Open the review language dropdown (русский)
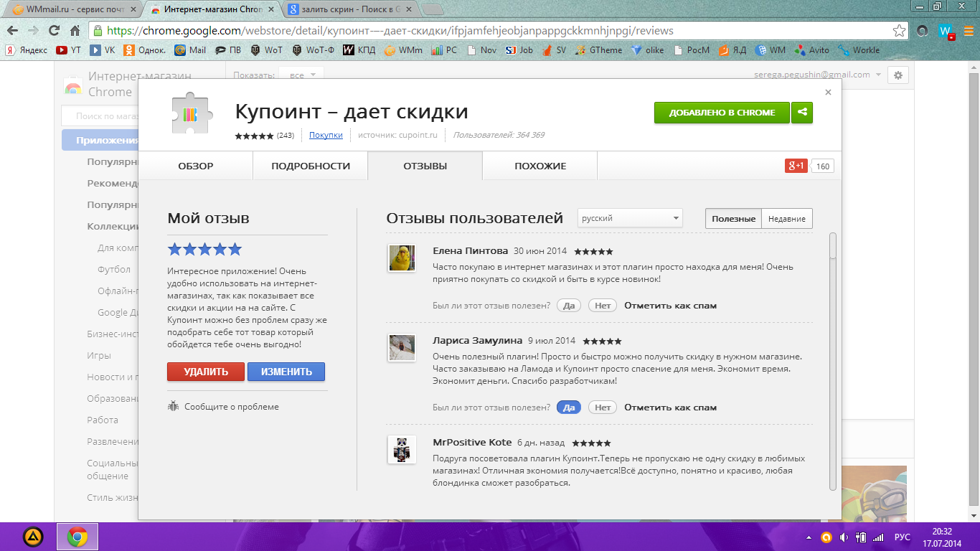Image resolution: width=980 pixels, height=551 pixels. pyautogui.click(x=630, y=218)
